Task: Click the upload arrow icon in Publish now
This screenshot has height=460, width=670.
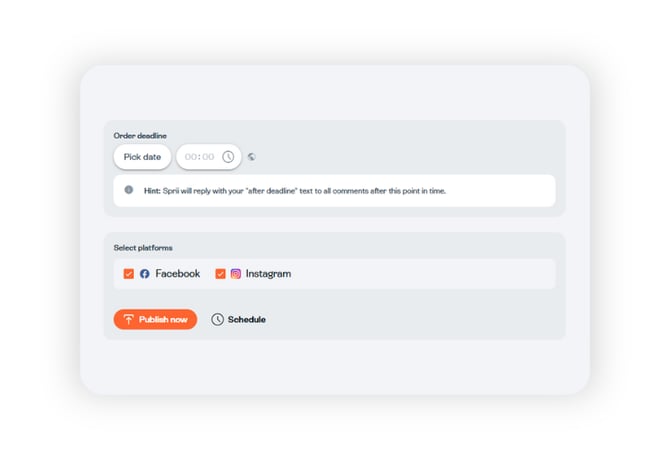Action: 128,320
